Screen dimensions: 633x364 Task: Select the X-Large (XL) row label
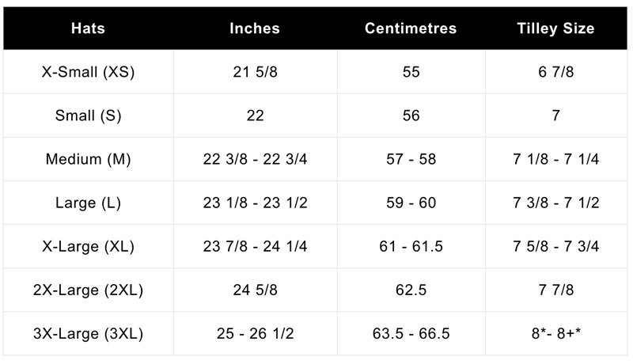88,246
